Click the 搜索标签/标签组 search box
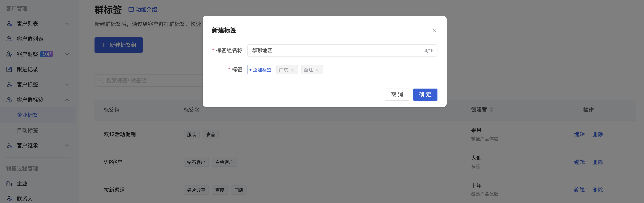 pos(148,81)
